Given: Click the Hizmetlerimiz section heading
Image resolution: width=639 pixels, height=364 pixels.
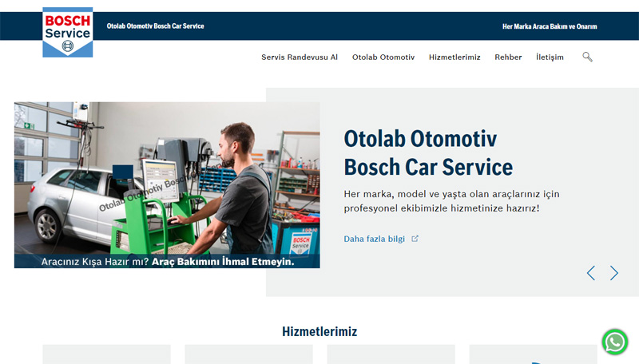Looking at the screenshot, I should coord(319,331).
